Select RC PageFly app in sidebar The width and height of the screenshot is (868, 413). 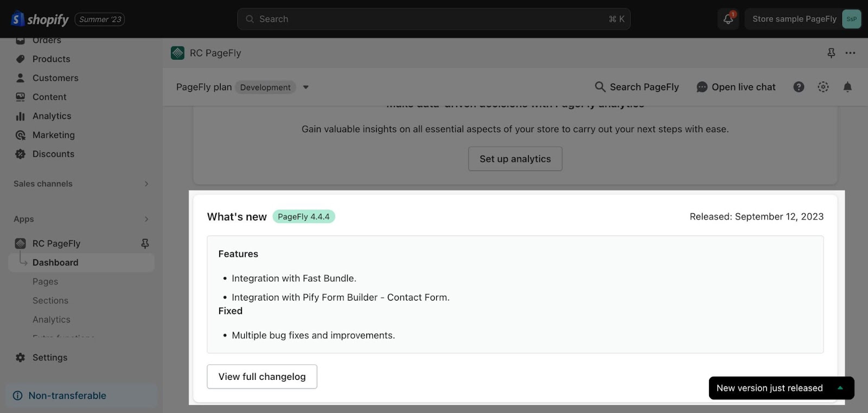point(56,243)
